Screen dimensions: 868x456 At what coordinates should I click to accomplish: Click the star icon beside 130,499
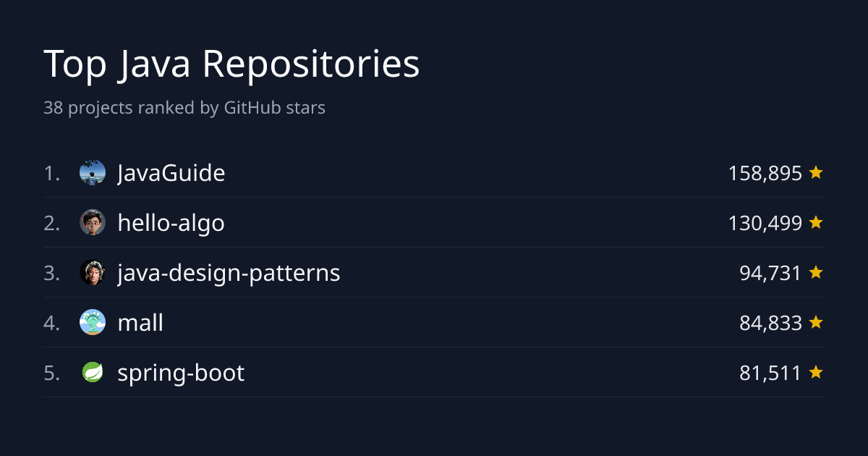(x=816, y=222)
